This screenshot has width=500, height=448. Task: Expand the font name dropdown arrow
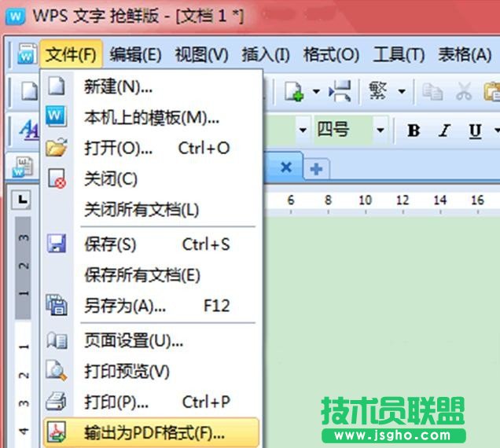303,130
